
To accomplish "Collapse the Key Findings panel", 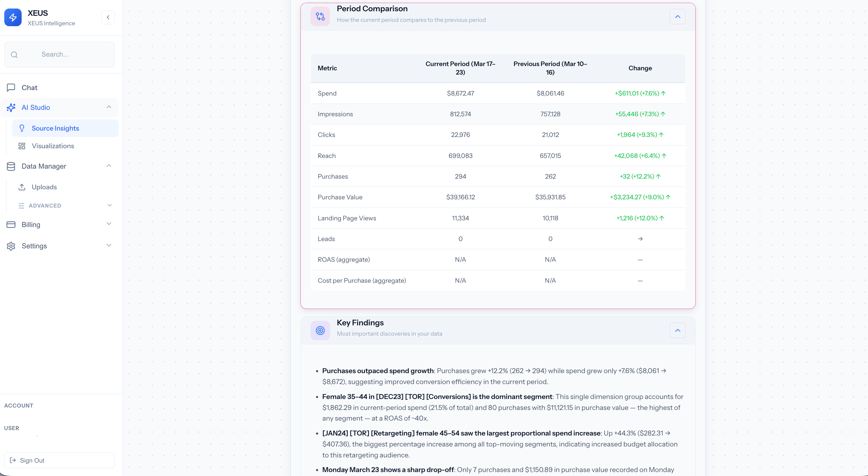I will click(x=678, y=330).
